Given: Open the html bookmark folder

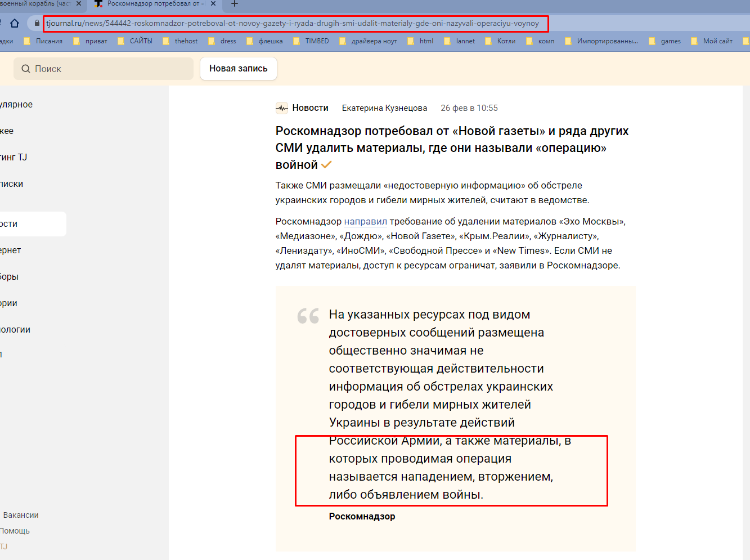Looking at the screenshot, I should (420, 41).
